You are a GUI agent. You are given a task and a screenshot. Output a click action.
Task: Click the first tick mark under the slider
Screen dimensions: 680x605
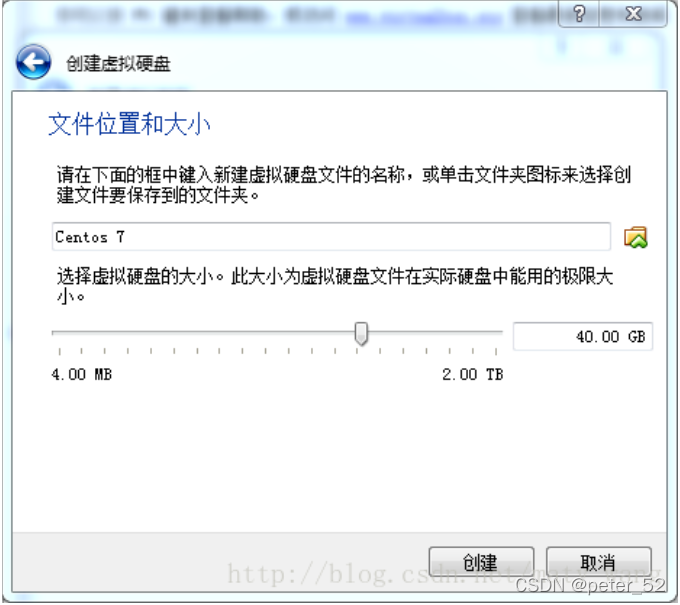(x=60, y=351)
